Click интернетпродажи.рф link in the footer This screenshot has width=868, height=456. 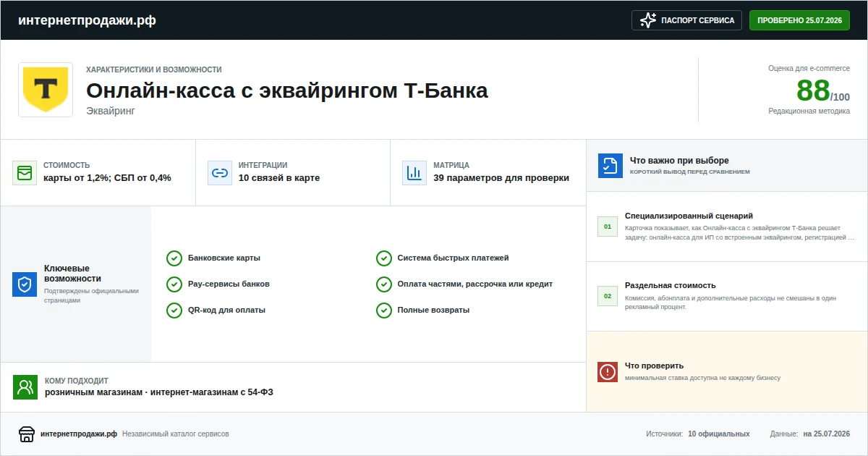coord(79,434)
